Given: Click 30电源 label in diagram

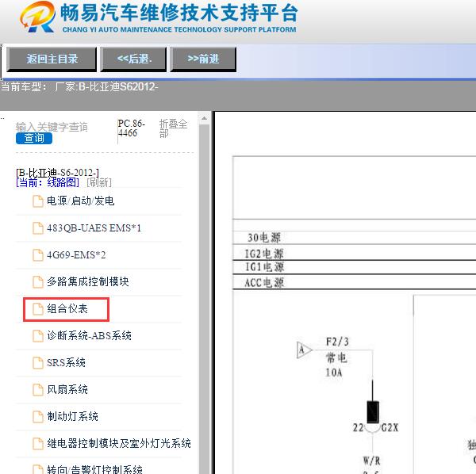Looking at the screenshot, I should coord(264,238).
